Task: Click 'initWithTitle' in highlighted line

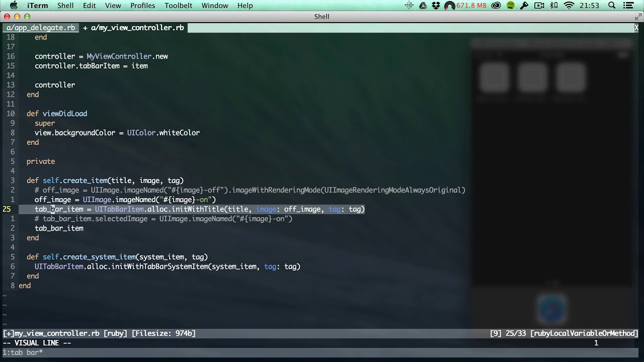Action: pos(198,209)
